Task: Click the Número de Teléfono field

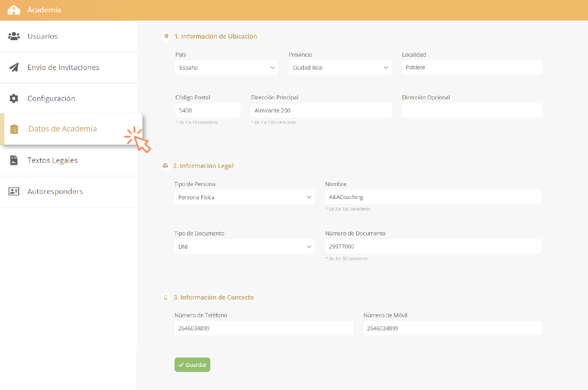Action: point(264,328)
